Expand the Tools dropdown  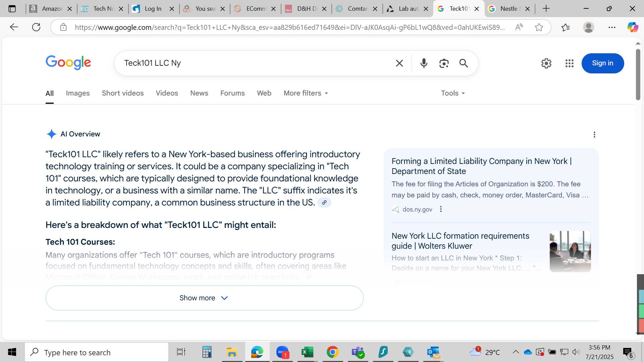coord(453,93)
